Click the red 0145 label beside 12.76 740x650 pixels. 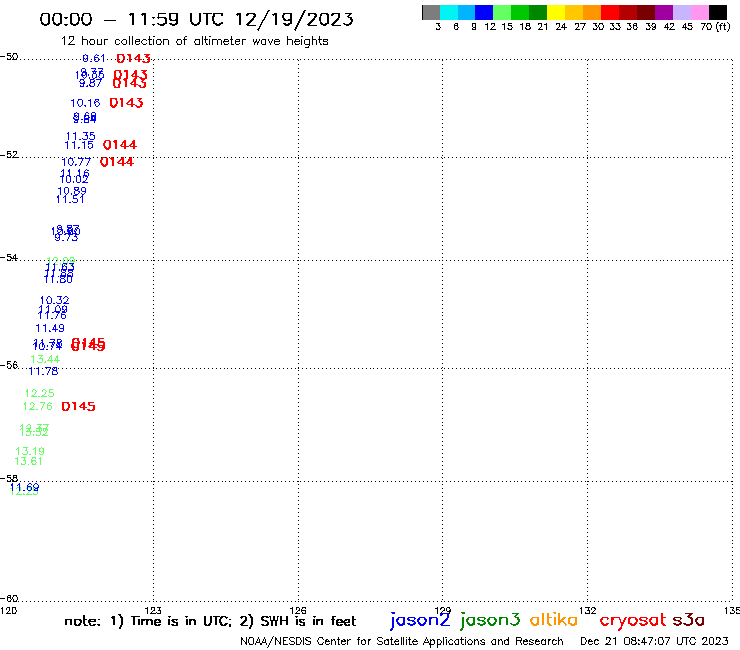78,406
